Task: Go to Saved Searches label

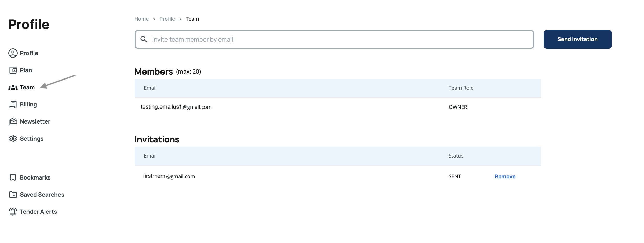Action: click(x=42, y=195)
